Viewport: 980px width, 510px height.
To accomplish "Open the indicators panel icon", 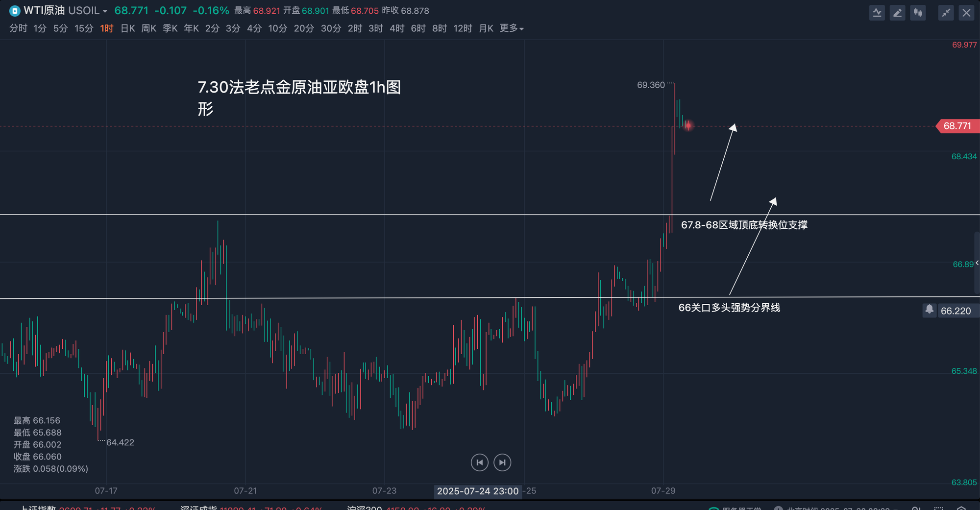I will point(877,13).
